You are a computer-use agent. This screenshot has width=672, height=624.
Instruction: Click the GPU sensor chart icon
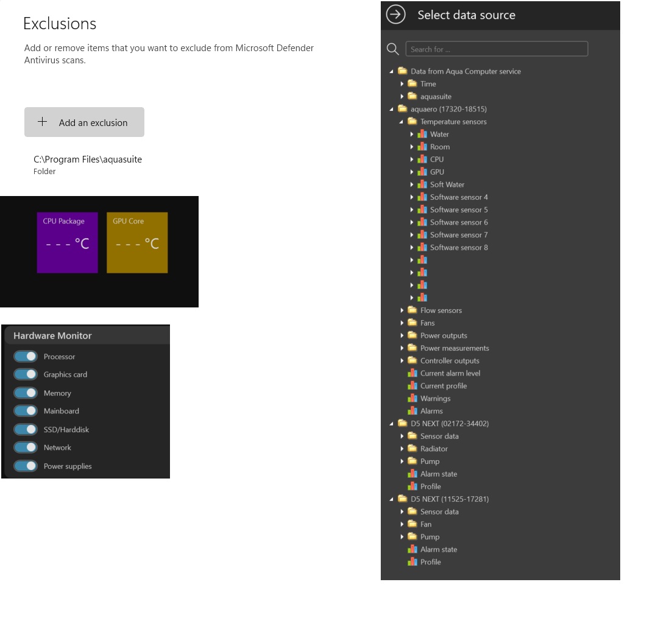[x=422, y=172]
